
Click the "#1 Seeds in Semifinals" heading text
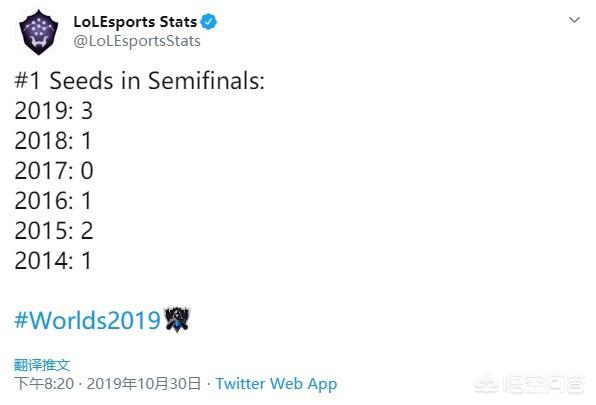[x=139, y=81]
